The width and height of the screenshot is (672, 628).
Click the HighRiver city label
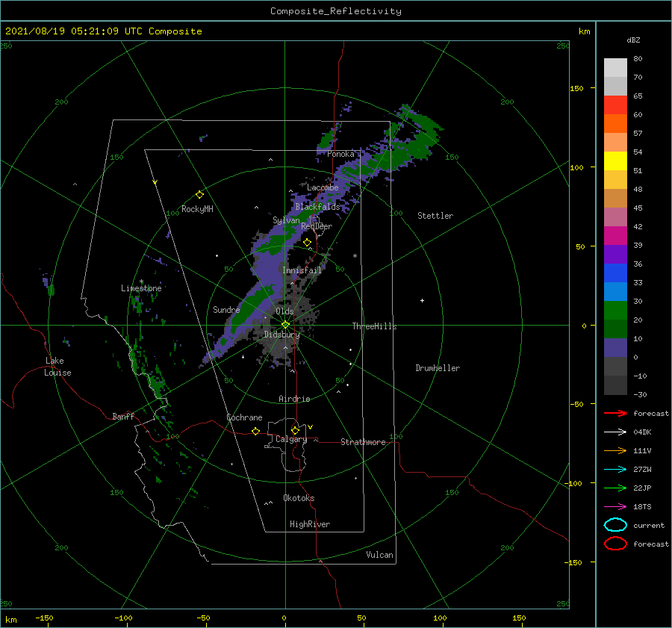click(310, 524)
